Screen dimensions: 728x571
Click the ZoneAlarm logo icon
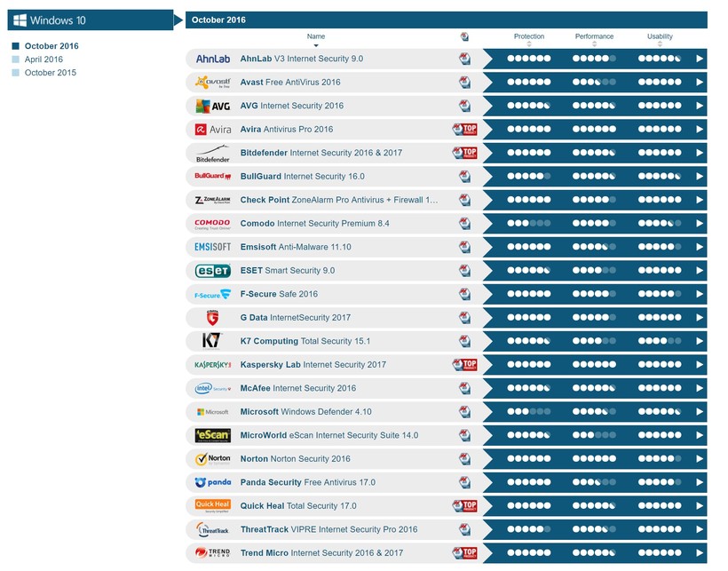pos(213,200)
